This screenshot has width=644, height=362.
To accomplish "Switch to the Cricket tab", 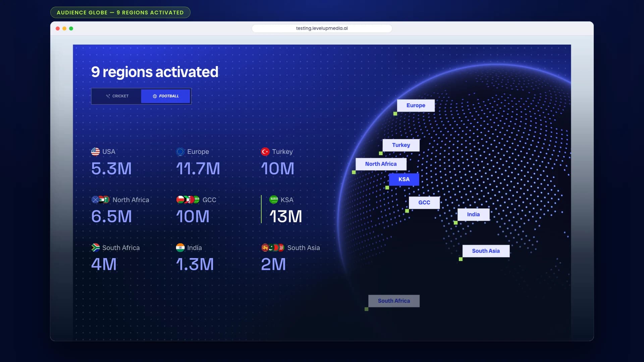I will tap(117, 96).
